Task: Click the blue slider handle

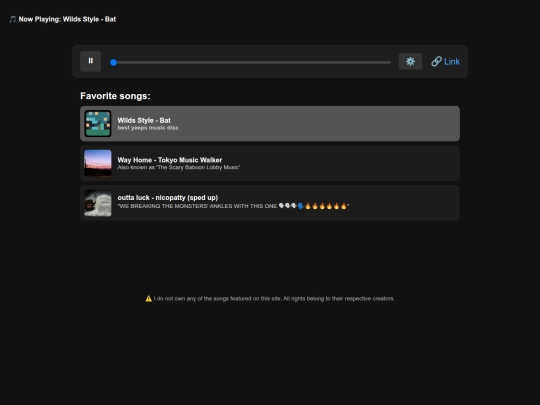Action: [113, 62]
